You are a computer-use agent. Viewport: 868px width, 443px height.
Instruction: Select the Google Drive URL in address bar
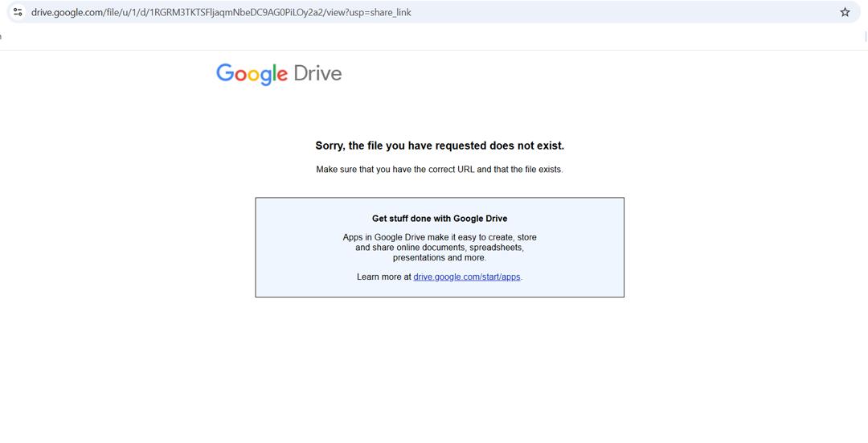coord(221,12)
